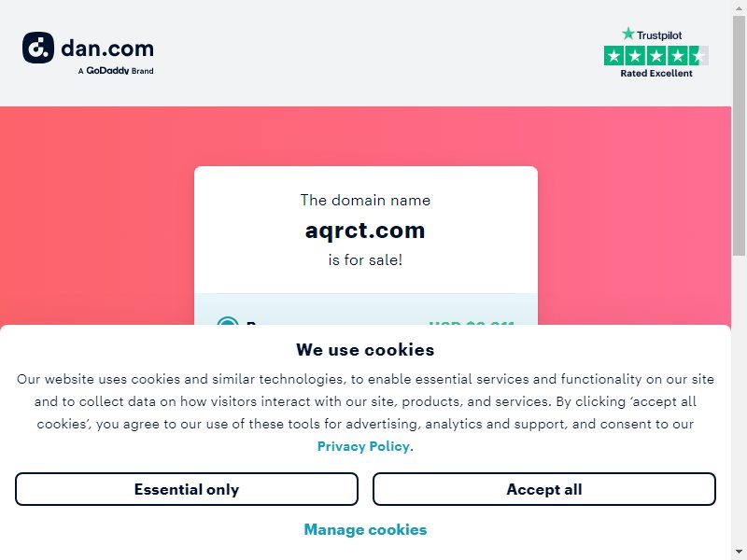Select the first Trustpilot rating star

[614, 56]
